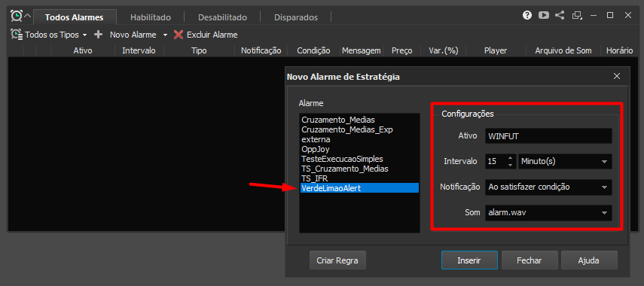Select OppJoy strategy
Screen dimensions: 644x286
pyautogui.click(x=359, y=149)
